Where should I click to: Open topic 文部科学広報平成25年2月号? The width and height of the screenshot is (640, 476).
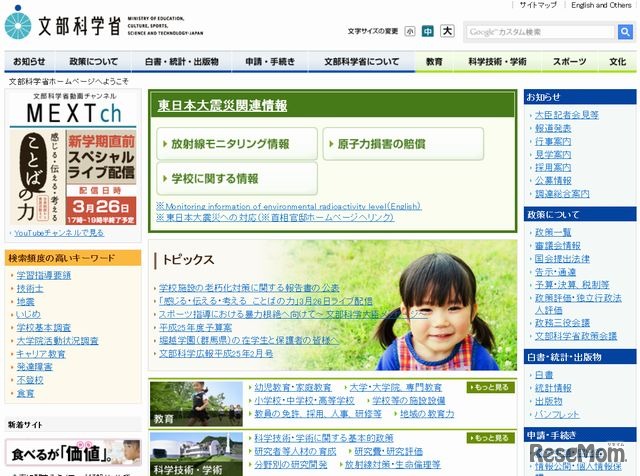[216, 353]
